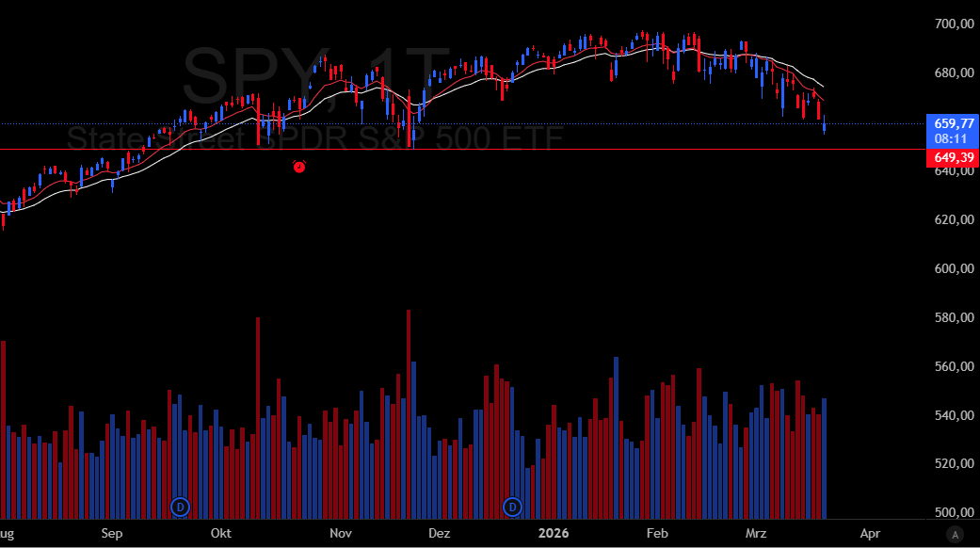Screen dimensions: 980x548
Task: Click the Sep label on time axis
Action: point(112,534)
